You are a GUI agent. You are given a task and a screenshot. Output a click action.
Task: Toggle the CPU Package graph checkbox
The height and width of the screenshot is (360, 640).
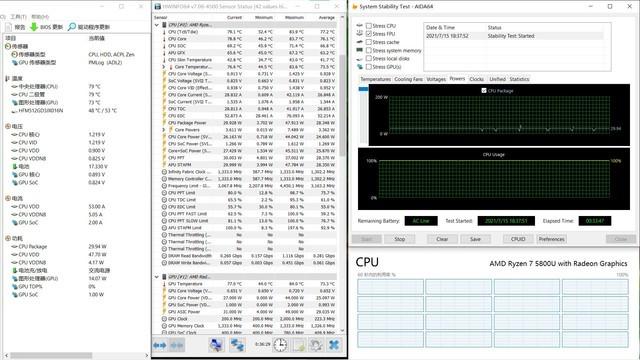(x=484, y=91)
